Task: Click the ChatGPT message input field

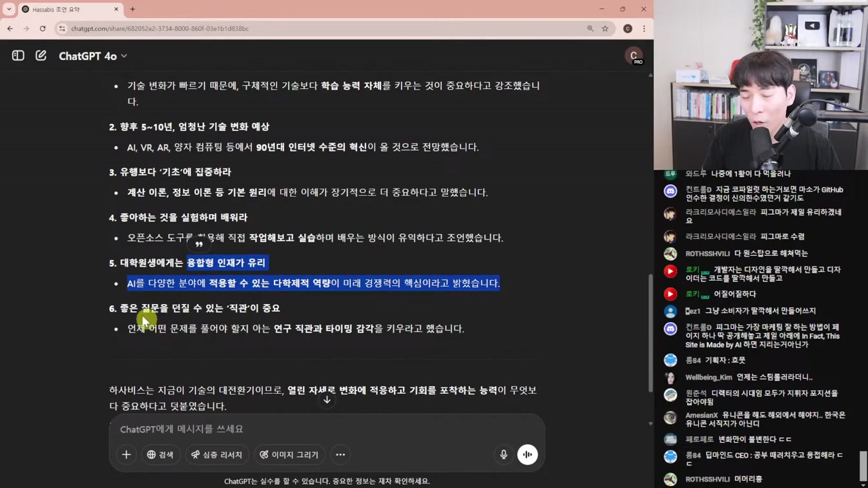Action: 326,429
